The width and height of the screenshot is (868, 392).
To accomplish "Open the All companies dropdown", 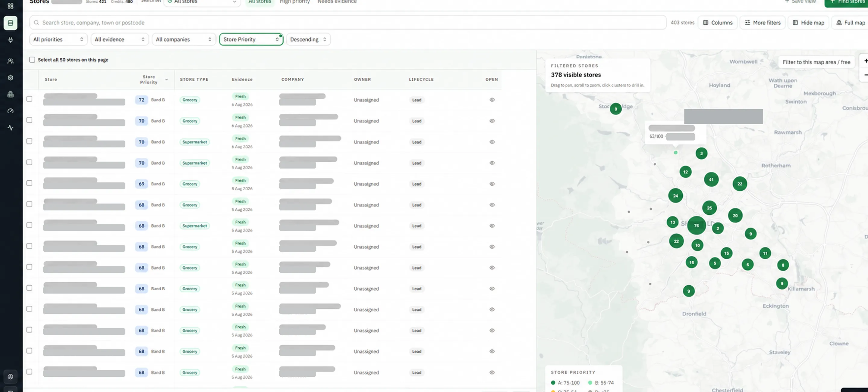I will (x=184, y=39).
